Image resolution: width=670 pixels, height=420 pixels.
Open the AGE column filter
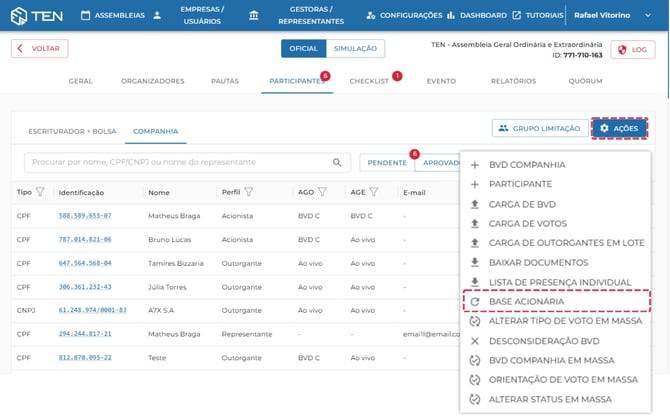(x=374, y=192)
